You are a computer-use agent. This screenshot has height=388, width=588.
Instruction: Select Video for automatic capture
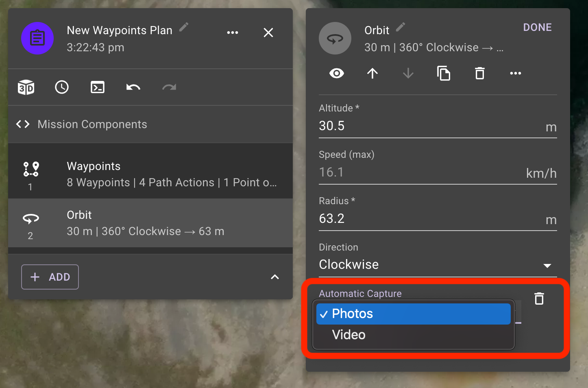pyautogui.click(x=413, y=335)
